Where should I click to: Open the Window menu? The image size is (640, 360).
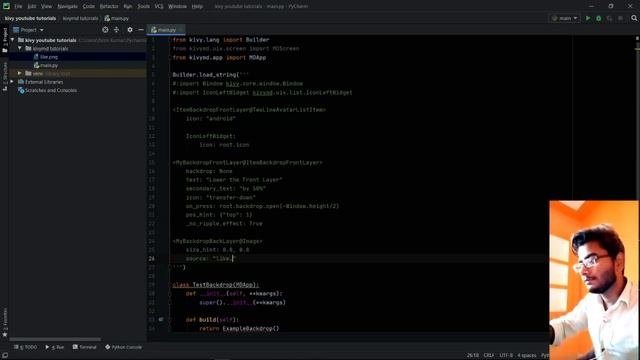coord(178,7)
